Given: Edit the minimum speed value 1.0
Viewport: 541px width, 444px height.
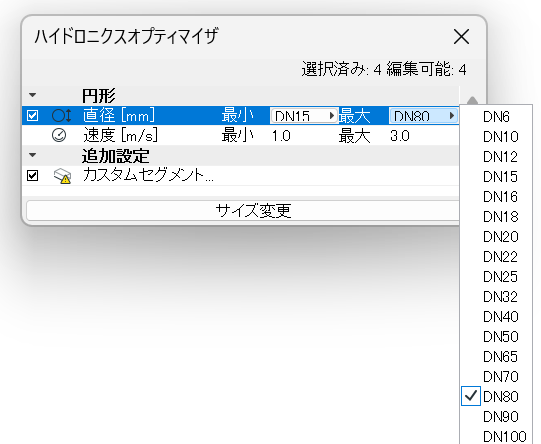Looking at the screenshot, I should 281,136.
